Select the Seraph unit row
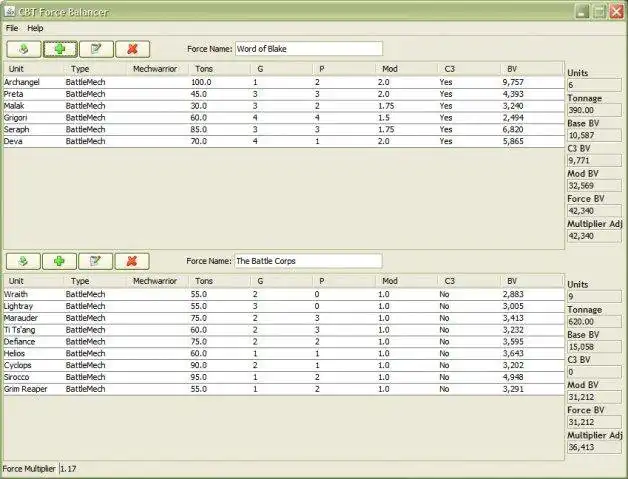 click(284, 129)
